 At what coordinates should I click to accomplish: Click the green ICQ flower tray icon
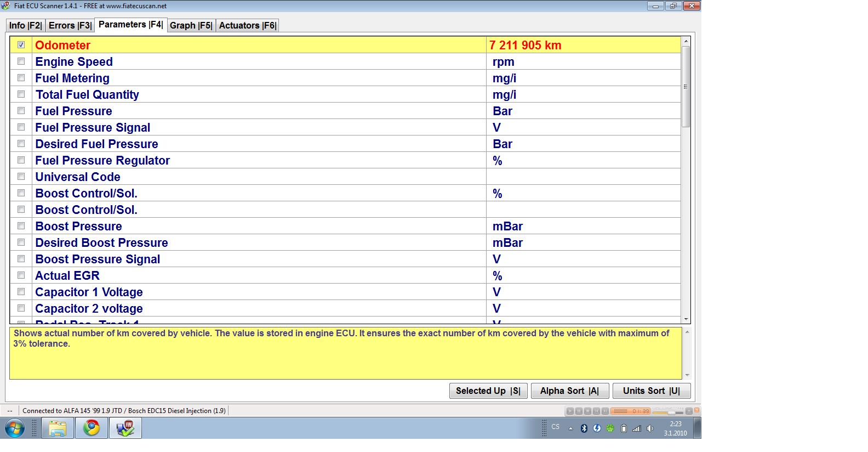(610, 428)
